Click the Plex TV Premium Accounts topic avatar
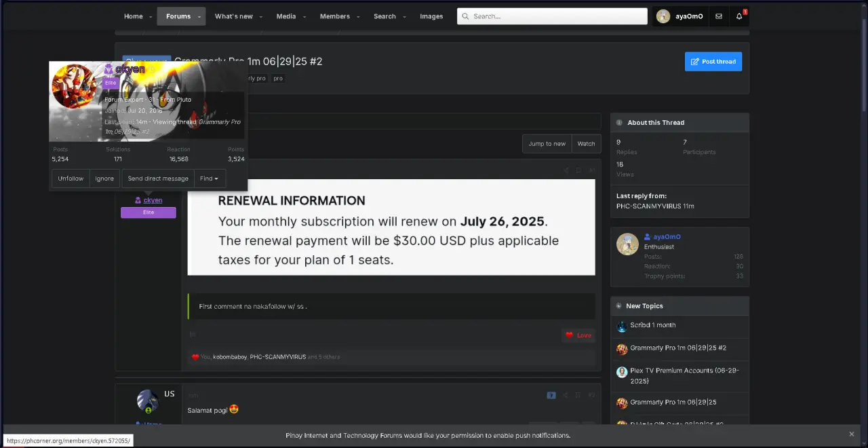Viewport: 868px width, 448px height. point(622,372)
